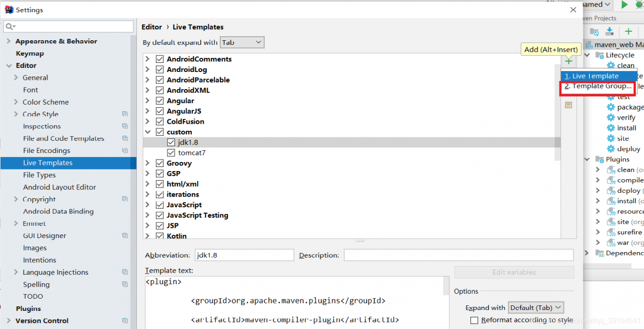This screenshot has height=329, width=644.
Task: Click Add Maven project plus icon
Action: coord(628,32)
